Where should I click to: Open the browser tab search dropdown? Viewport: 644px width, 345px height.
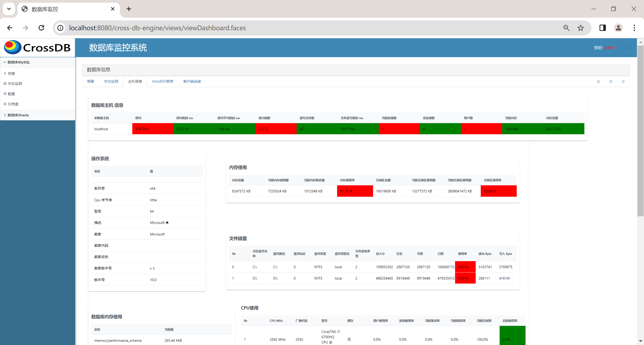(9, 9)
